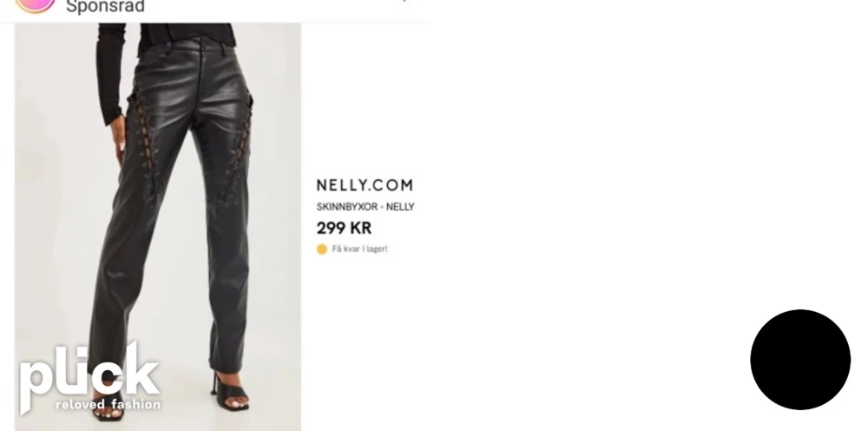Select the reloved fashion tagline
The image size is (868, 431).
108,404
